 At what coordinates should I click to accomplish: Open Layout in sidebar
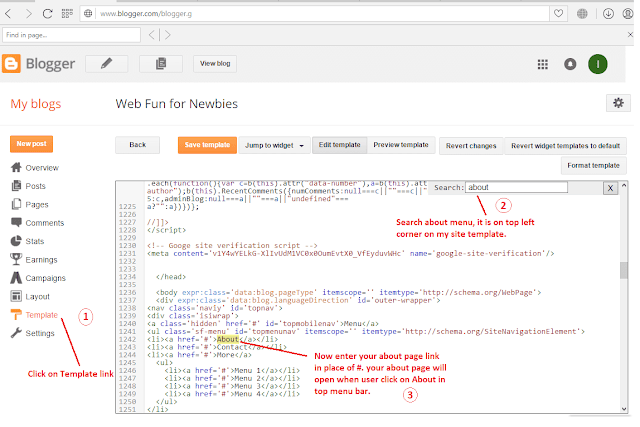tap(38, 296)
